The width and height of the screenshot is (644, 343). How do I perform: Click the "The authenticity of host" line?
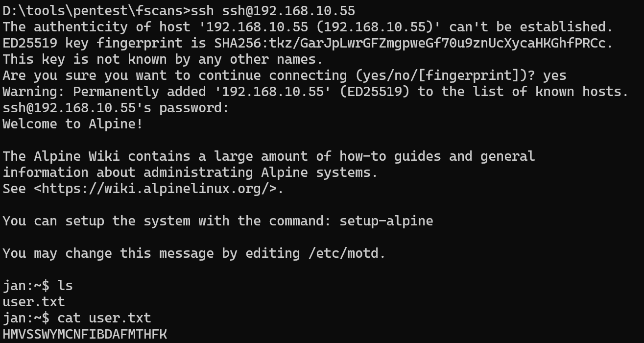[308, 26]
